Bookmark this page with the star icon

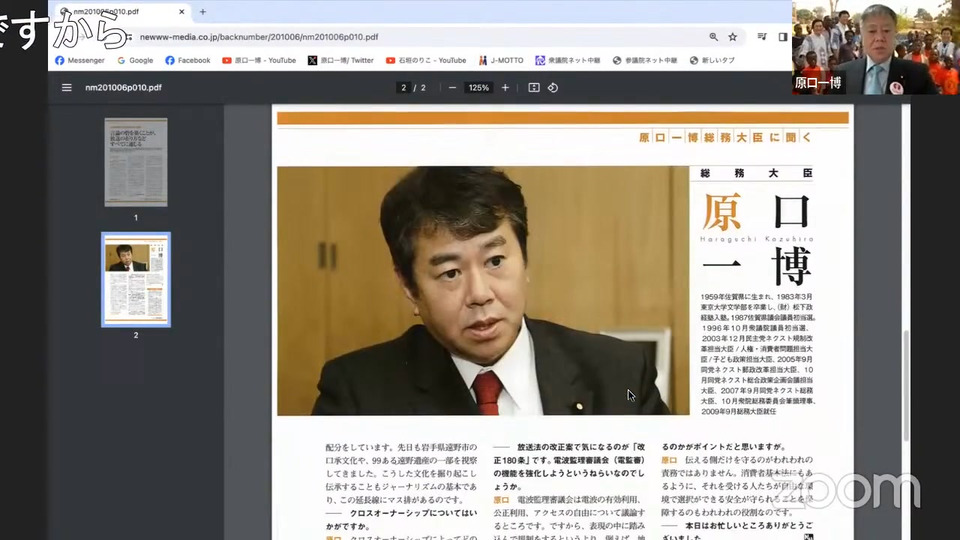[x=732, y=37]
